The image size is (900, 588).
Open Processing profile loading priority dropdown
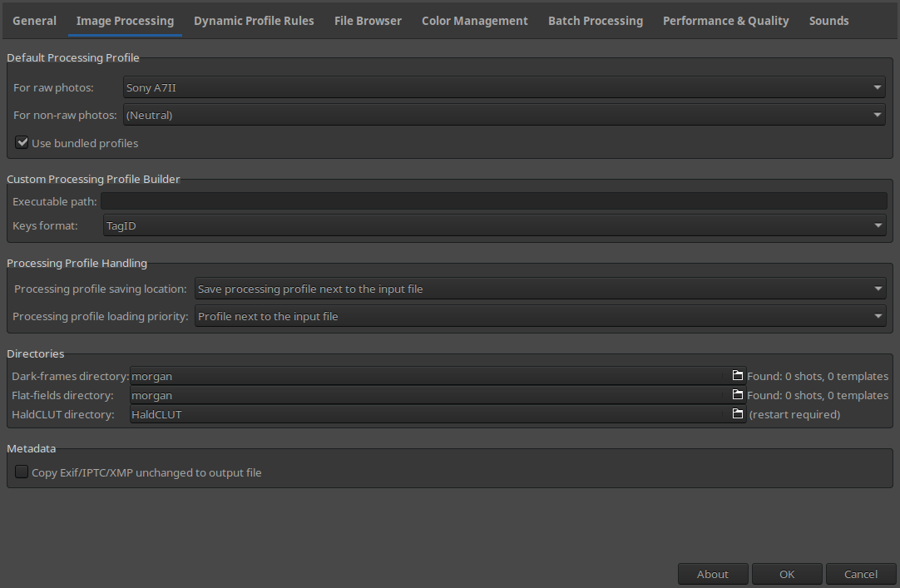point(540,316)
